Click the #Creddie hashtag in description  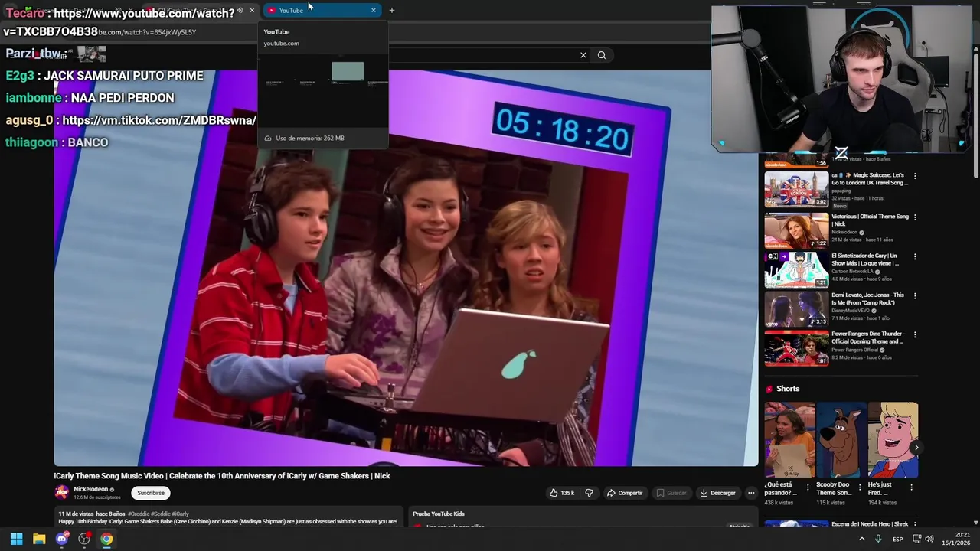(139, 514)
